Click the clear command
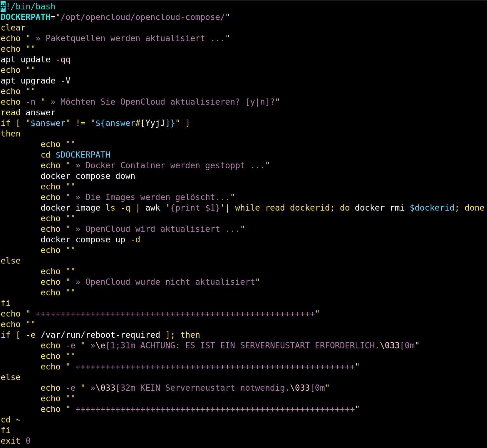The width and height of the screenshot is (487, 448). point(13,28)
